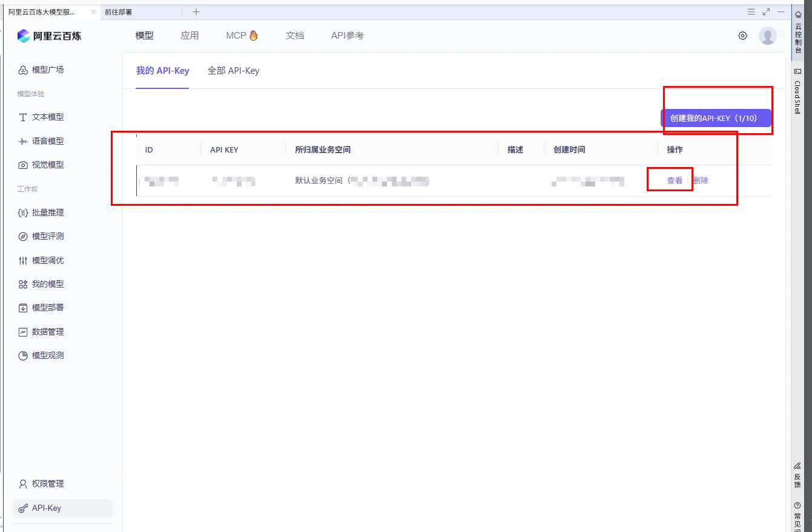Open 反馈 feedback in the right rail
The width and height of the screenshot is (812, 532).
[797, 475]
